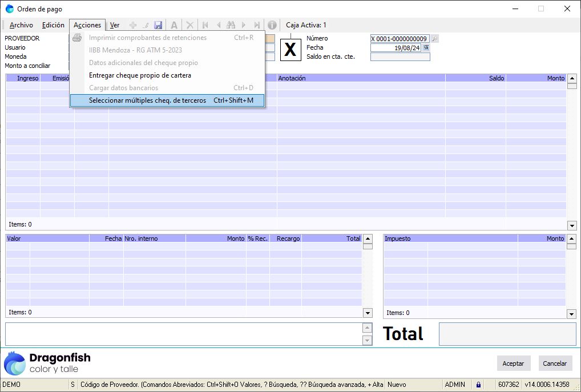
Task: Click the Saldo column header
Action: click(476, 78)
